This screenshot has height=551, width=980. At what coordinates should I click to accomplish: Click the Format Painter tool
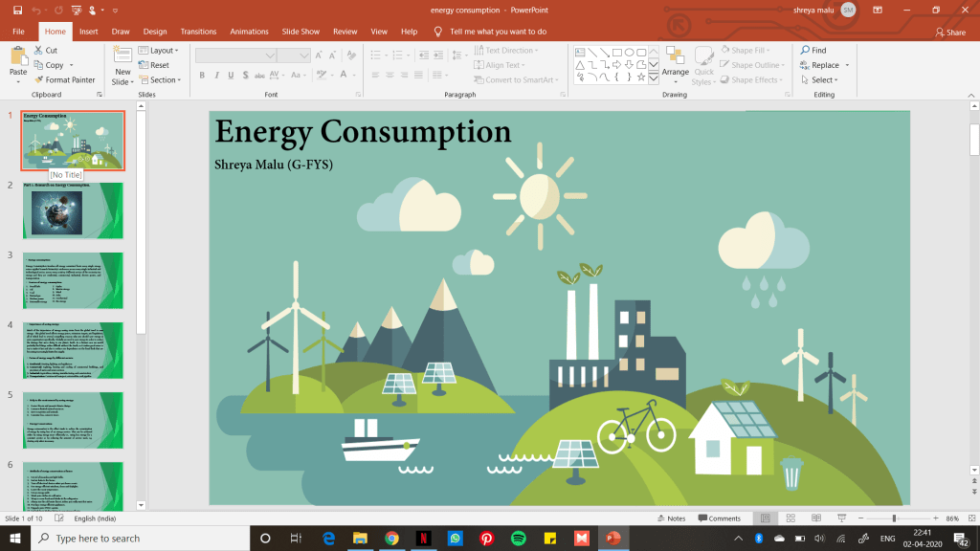coord(65,80)
